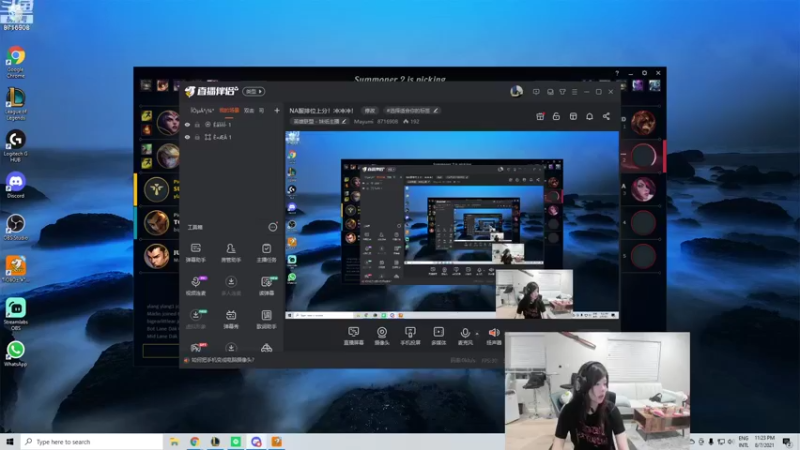Toggle the lock on the first source layer
This screenshot has width=800, height=450.
point(197,124)
